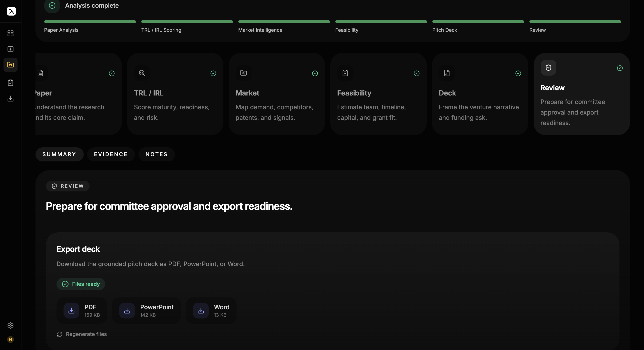The height and width of the screenshot is (350, 644).
Task: Click the Review card shield icon
Action: click(548, 68)
